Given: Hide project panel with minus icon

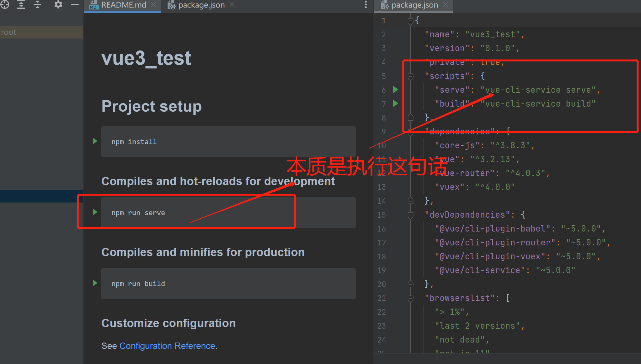Looking at the screenshot, I should (75, 4).
